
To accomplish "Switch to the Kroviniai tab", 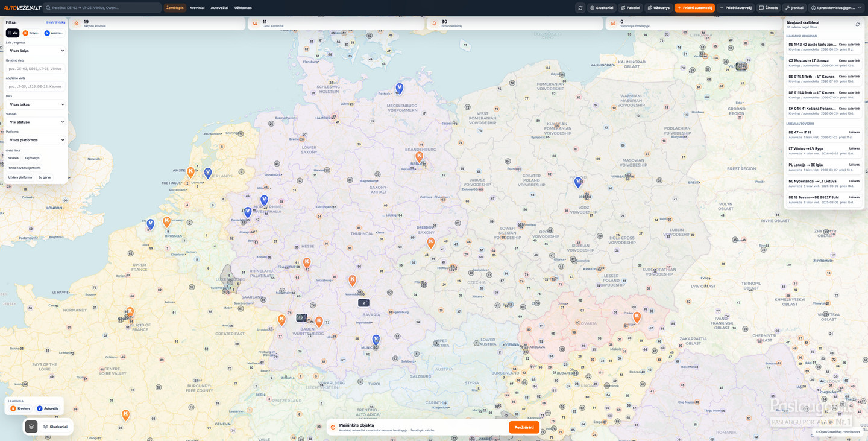I will [x=197, y=8].
